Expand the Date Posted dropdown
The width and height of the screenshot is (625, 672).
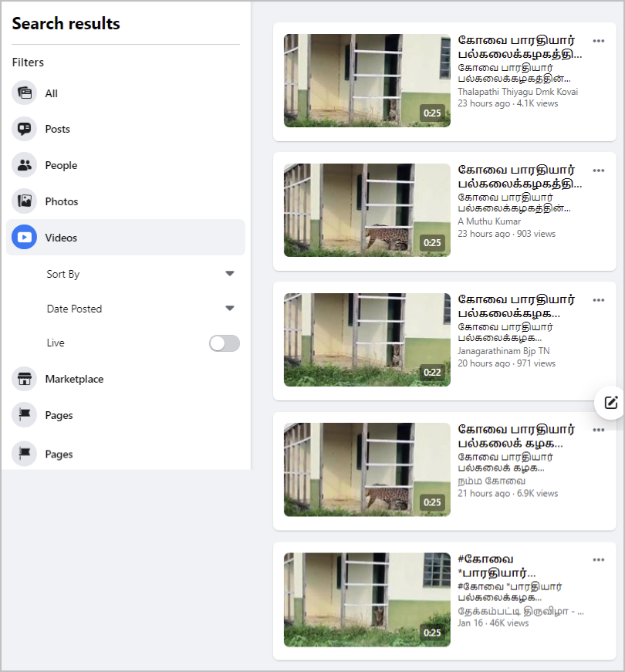point(140,309)
